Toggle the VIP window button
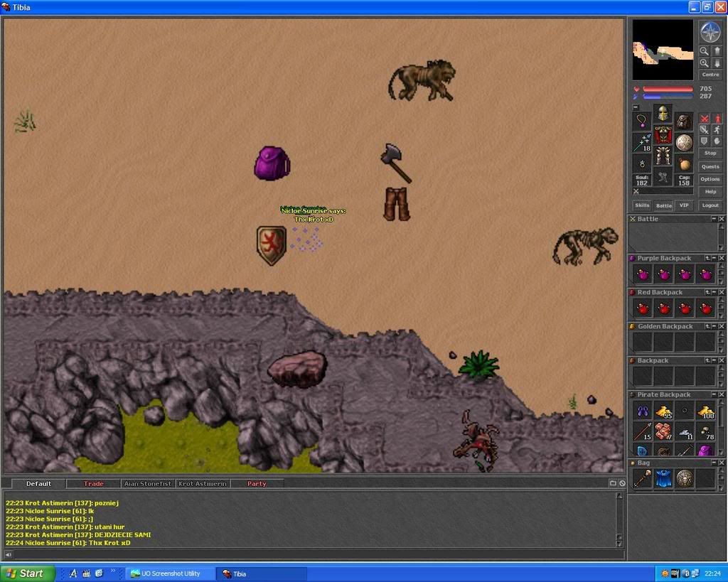The height and width of the screenshot is (582, 728). [684, 205]
